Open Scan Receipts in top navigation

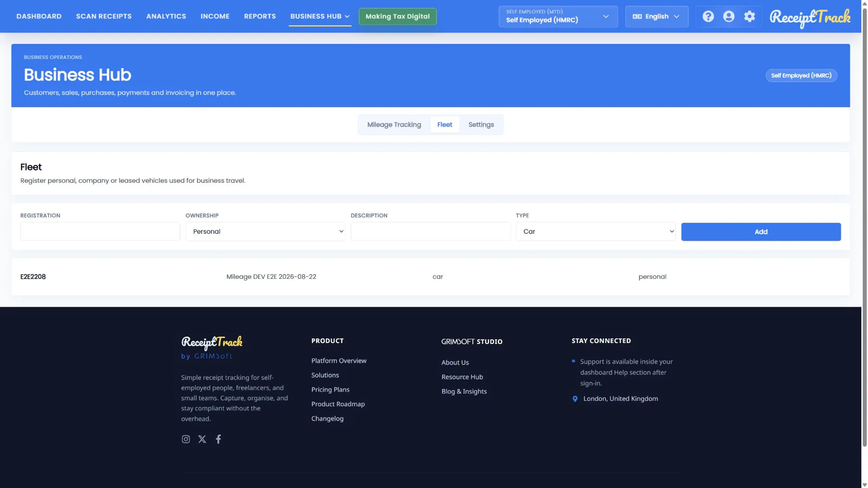104,16
